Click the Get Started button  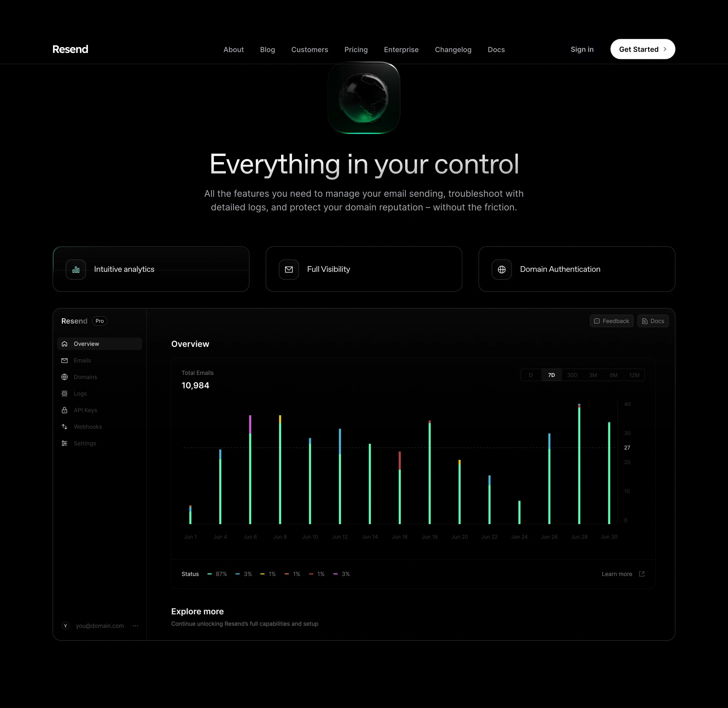(642, 49)
